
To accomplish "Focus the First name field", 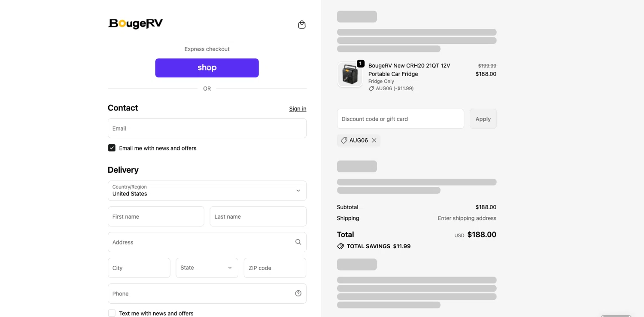I will pyautogui.click(x=156, y=216).
